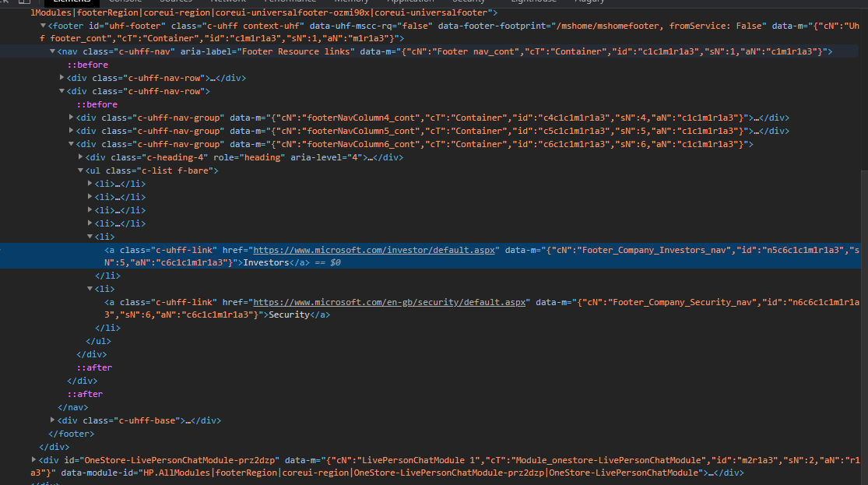Switch to the Lighthouse tab
Image resolution: width=868 pixels, height=485 pixels.
pos(535,2)
